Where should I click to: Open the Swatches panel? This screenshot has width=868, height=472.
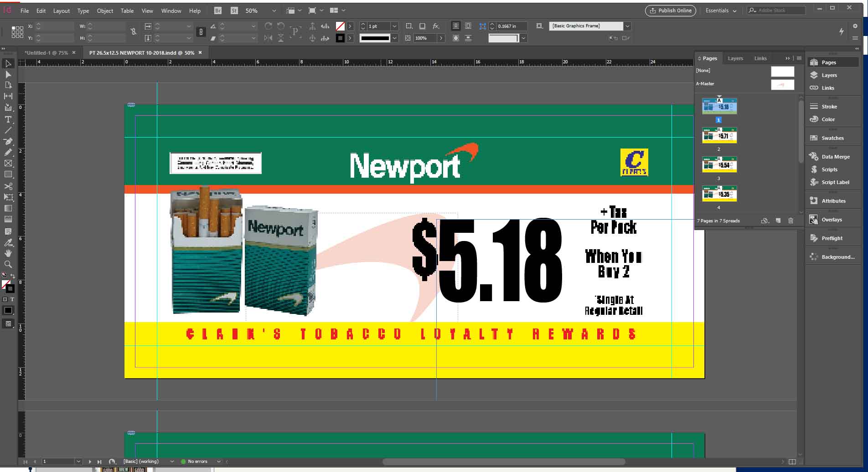832,138
